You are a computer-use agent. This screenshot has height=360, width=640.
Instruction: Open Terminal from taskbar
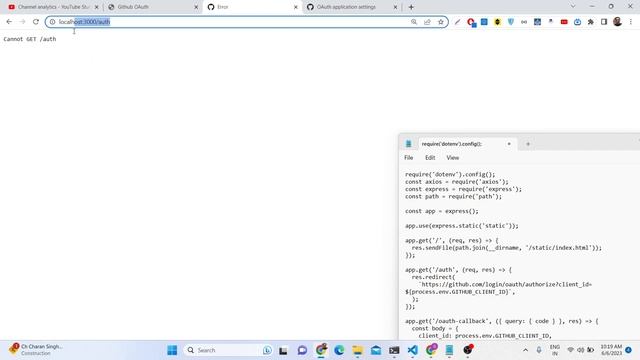[x=394, y=350]
